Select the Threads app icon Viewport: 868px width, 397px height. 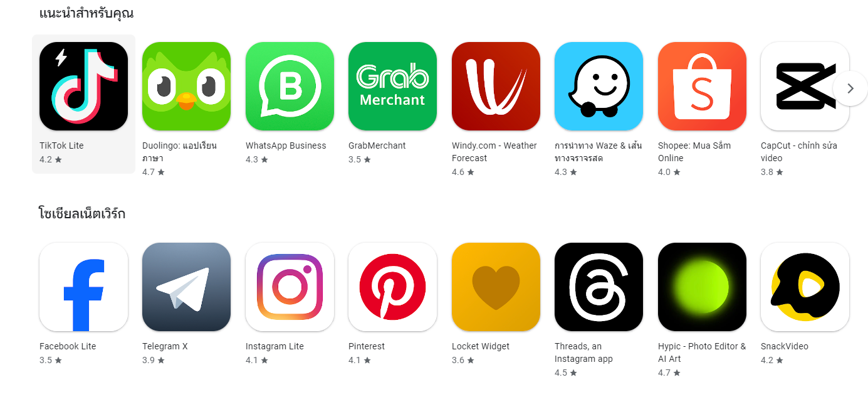point(599,287)
